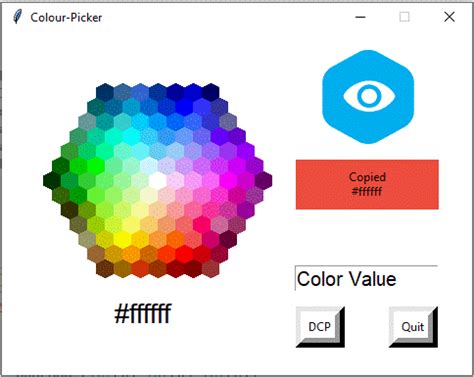Select the magenta hexagon swatch

pos(228,180)
